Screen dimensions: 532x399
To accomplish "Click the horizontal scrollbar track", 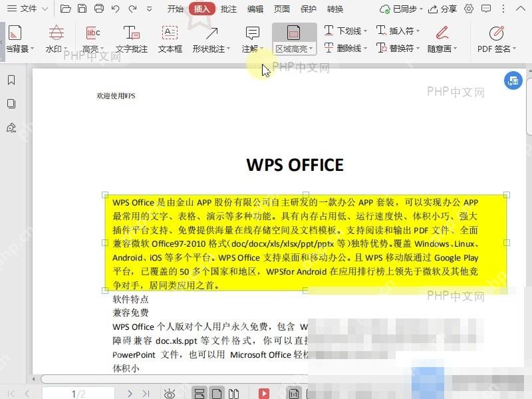I will pyautogui.click(x=173, y=378).
